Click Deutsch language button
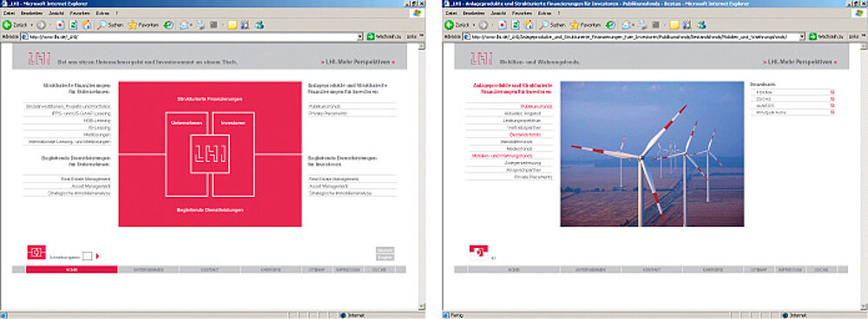The width and height of the screenshot is (868, 319). [x=385, y=251]
